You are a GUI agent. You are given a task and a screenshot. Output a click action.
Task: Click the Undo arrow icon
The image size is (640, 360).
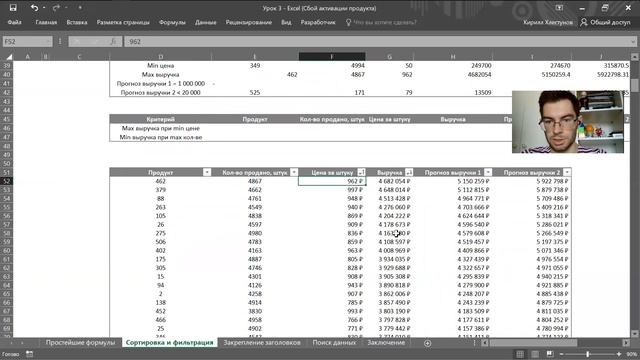(34, 8)
